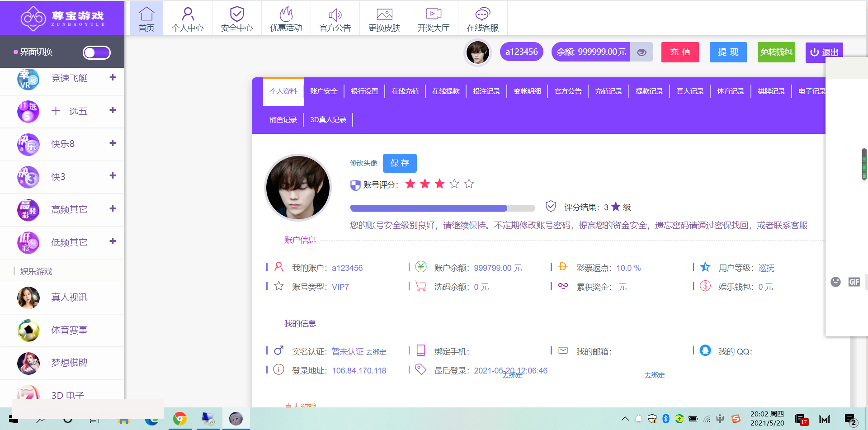Hide balance using the eye icon
Image resolution: width=868 pixels, height=430 pixels.
point(641,52)
